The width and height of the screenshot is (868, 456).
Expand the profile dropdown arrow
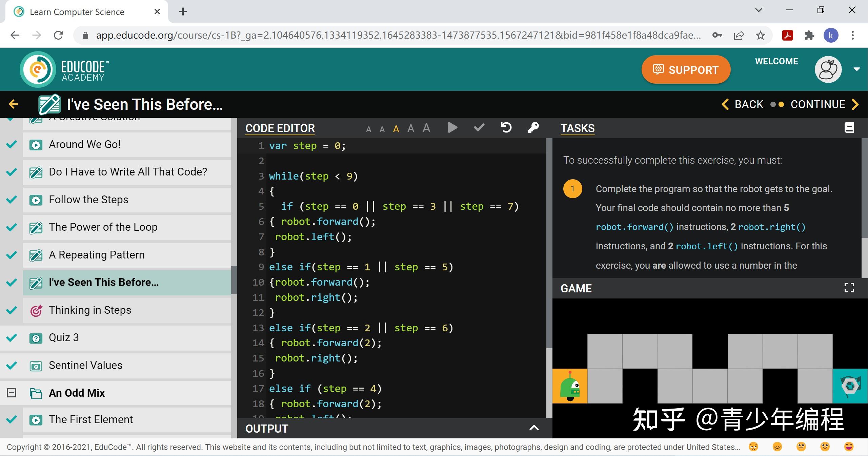click(x=856, y=69)
